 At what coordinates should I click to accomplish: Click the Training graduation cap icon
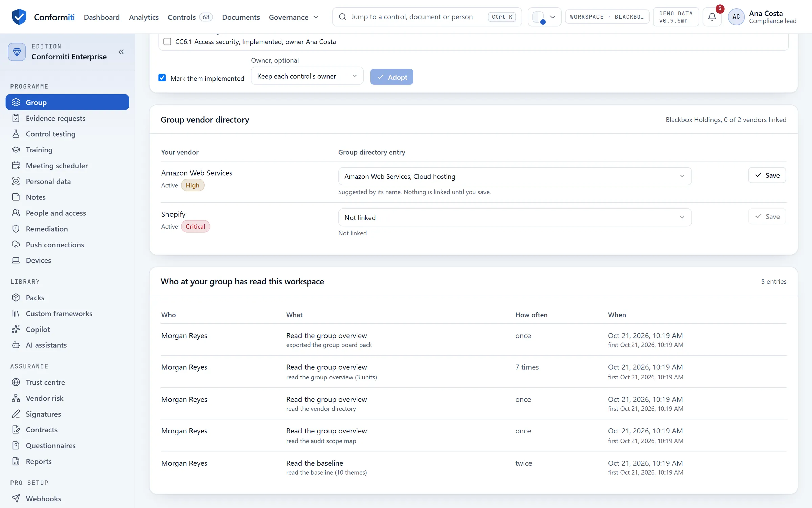pos(16,150)
